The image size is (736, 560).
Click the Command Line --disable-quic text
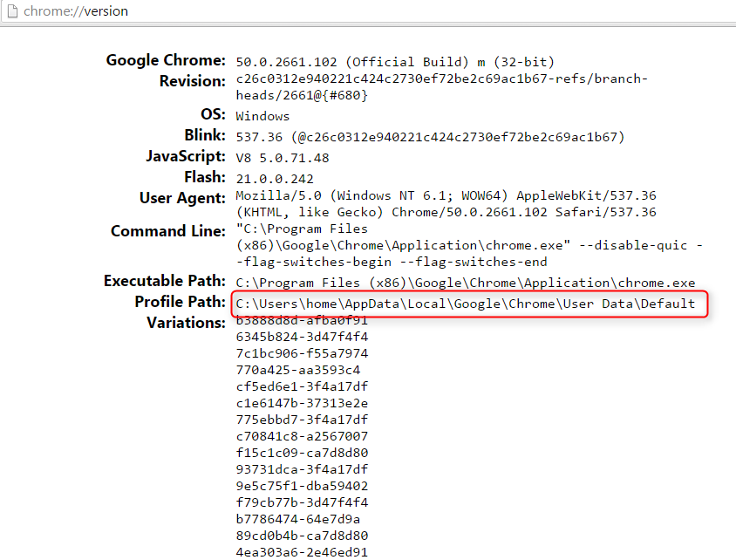[x=633, y=245]
